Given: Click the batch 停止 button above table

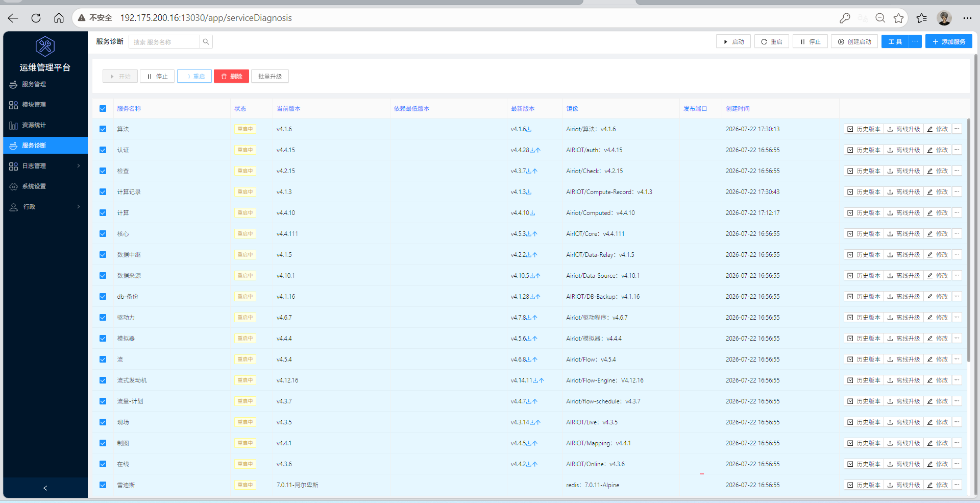Looking at the screenshot, I should click(x=157, y=77).
